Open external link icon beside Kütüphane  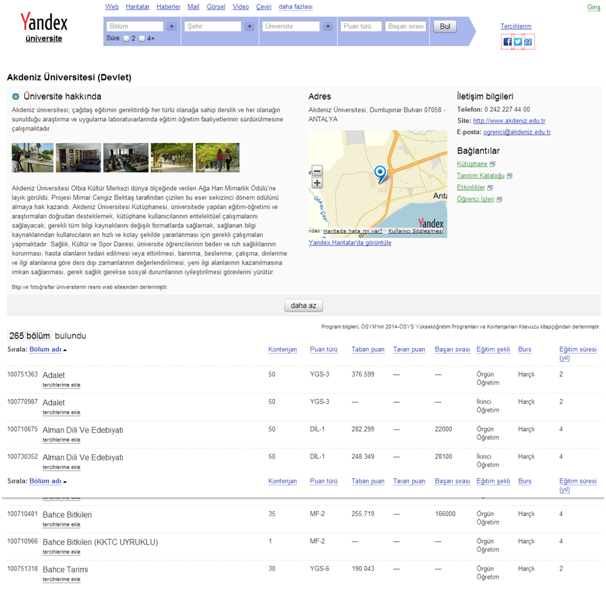pos(493,164)
